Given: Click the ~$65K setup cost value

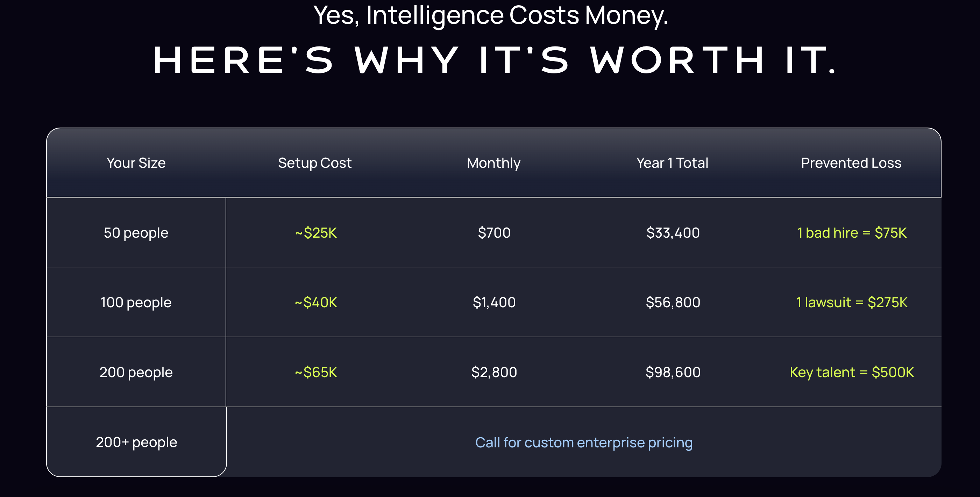Looking at the screenshot, I should [316, 372].
